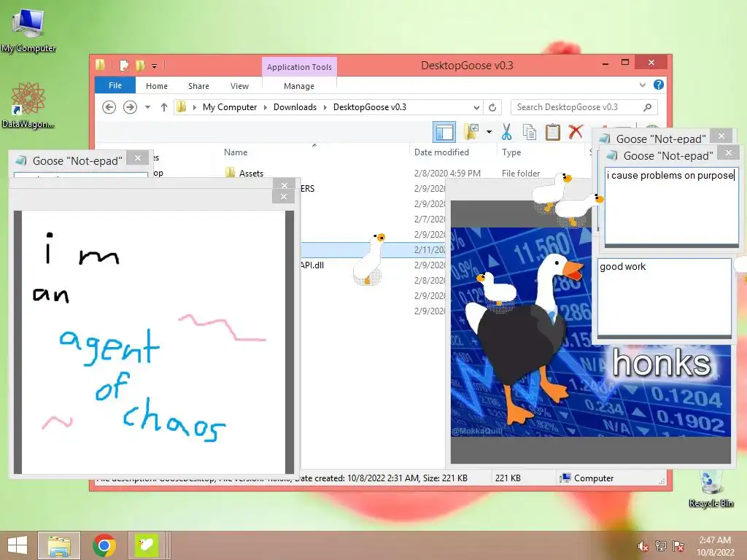Click the search magnifier icon
Screen dimensions: 747x560
647,107
